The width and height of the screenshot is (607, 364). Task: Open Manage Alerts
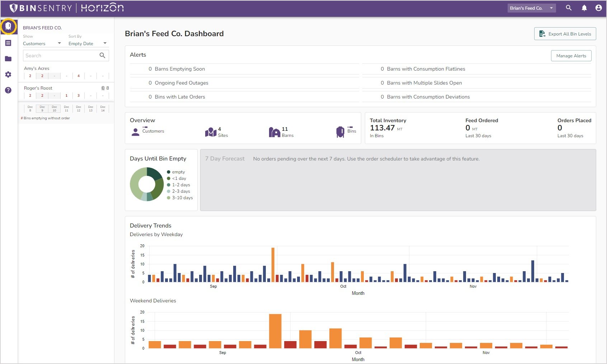[571, 56]
